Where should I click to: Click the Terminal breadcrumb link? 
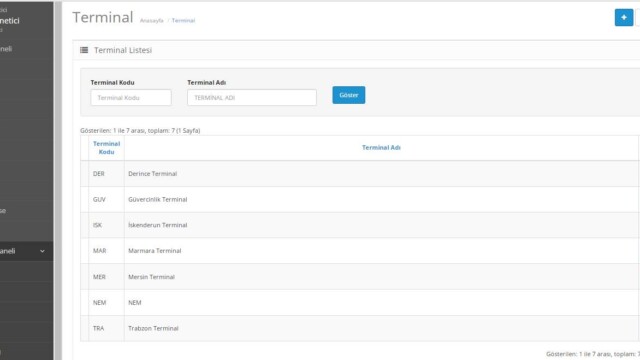click(183, 20)
